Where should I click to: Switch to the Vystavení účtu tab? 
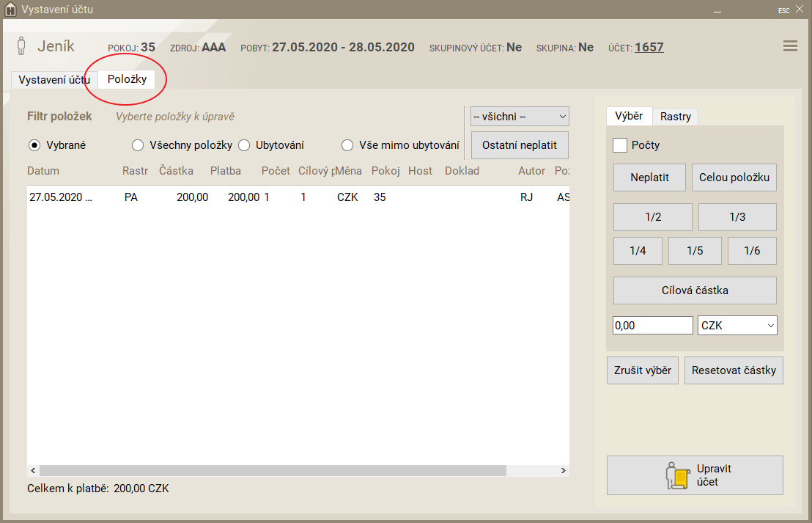coord(54,79)
